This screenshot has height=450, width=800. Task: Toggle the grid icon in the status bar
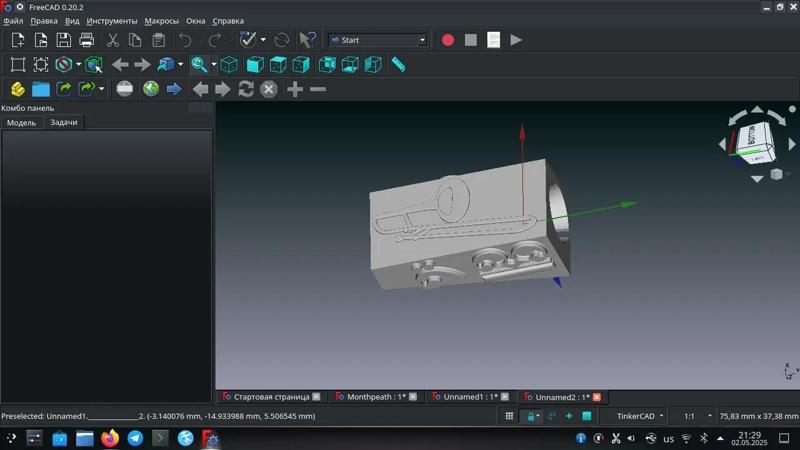tap(509, 416)
